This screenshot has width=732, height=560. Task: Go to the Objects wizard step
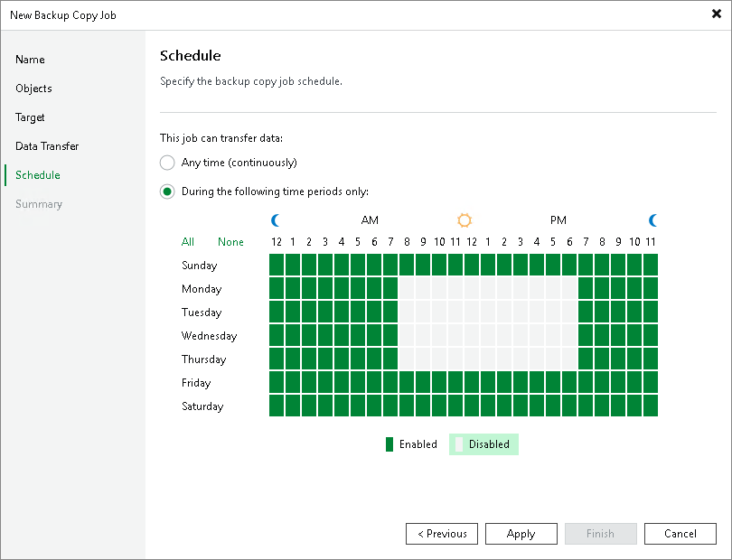pyautogui.click(x=33, y=89)
